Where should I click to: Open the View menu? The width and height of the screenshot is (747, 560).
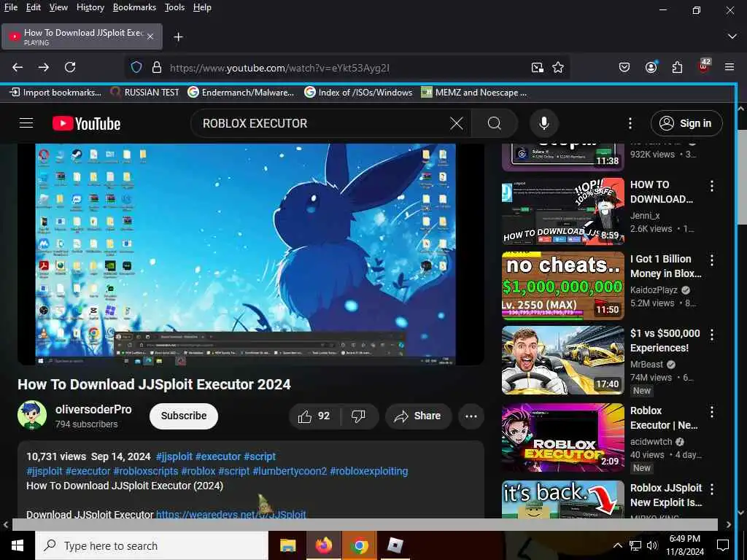(x=58, y=7)
